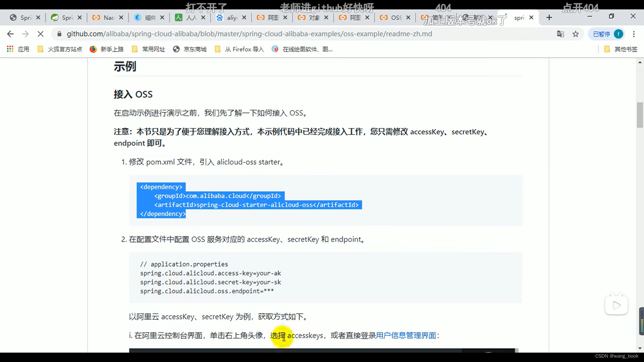644x362 pixels.
Task: Go back to the previous page
Action: (10, 34)
